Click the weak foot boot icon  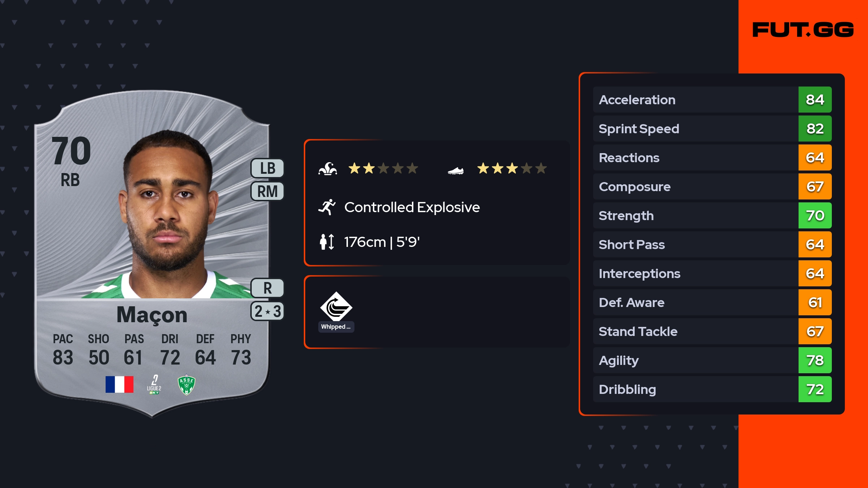(455, 170)
